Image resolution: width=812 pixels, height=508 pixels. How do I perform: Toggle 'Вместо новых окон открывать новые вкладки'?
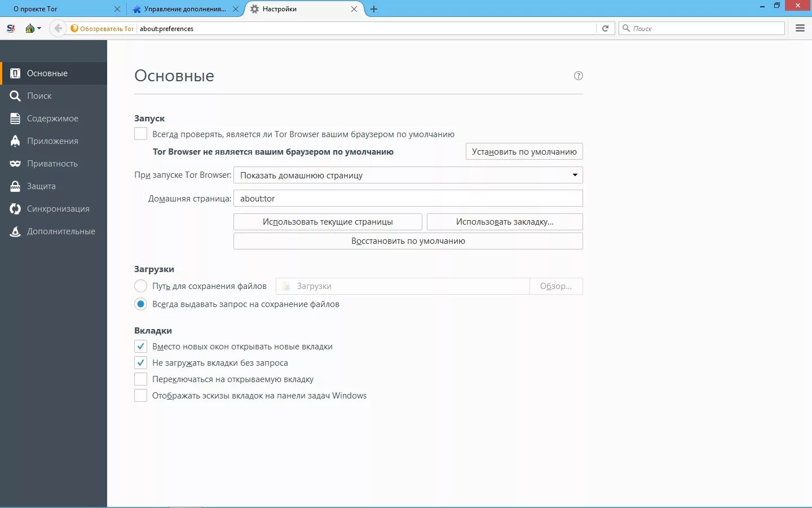141,347
